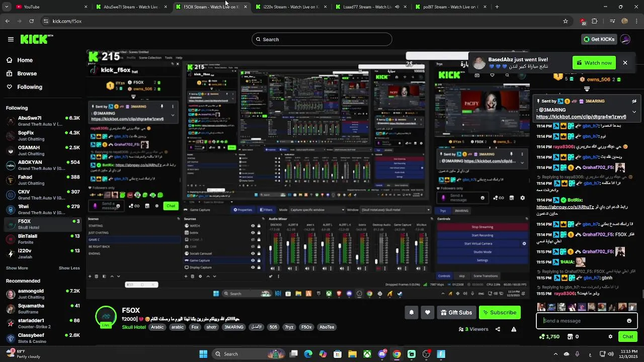Focus the Kick search field
Screen dimensions: 644x362
(x=322, y=39)
